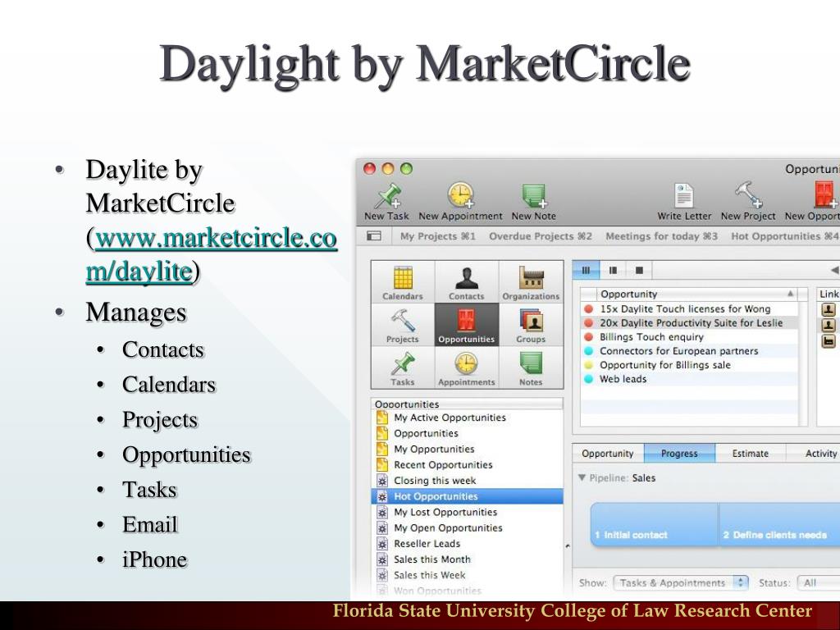Select the Recent Opportunities list
The height and width of the screenshot is (630, 840).
(x=467, y=464)
